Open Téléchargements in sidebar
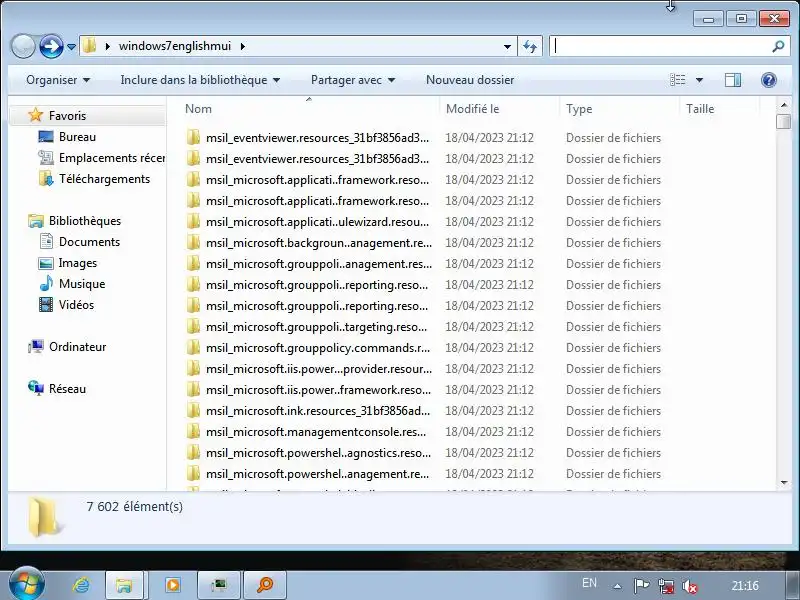Image resolution: width=800 pixels, height=600 pixels. click(x=104, y=179)
